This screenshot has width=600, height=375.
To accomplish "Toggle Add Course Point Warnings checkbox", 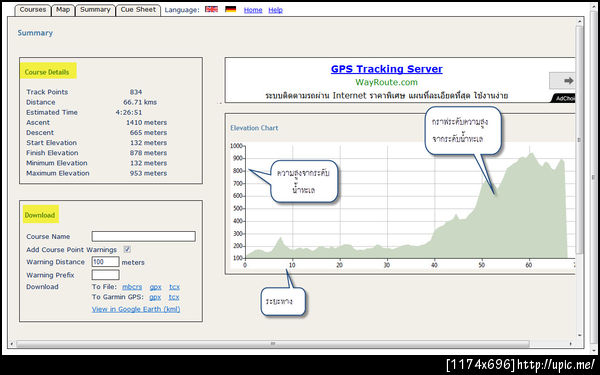I will [x=127, y=249].
